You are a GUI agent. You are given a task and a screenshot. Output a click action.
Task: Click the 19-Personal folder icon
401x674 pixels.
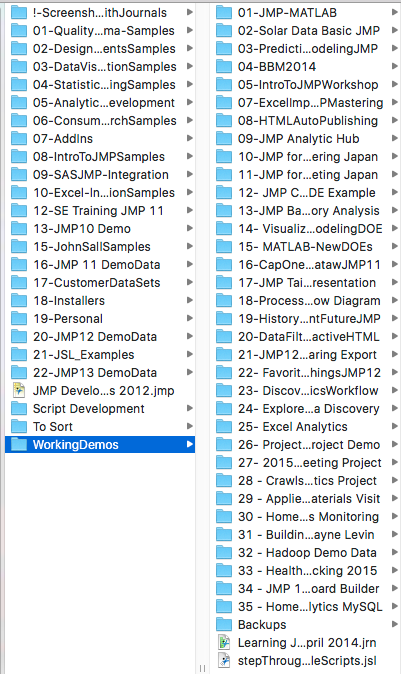19,318
